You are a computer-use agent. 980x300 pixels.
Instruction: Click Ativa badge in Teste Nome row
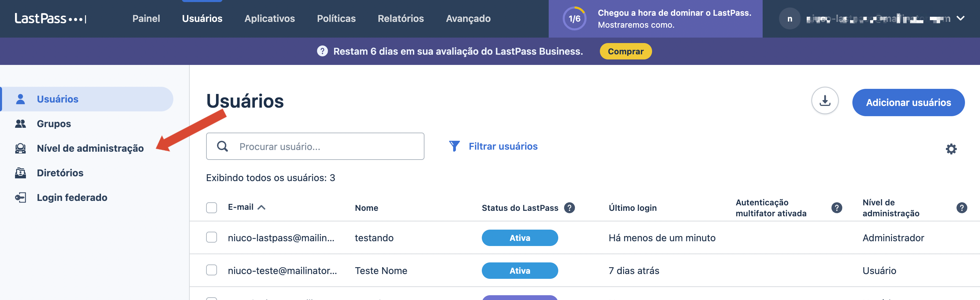point(520,271)
